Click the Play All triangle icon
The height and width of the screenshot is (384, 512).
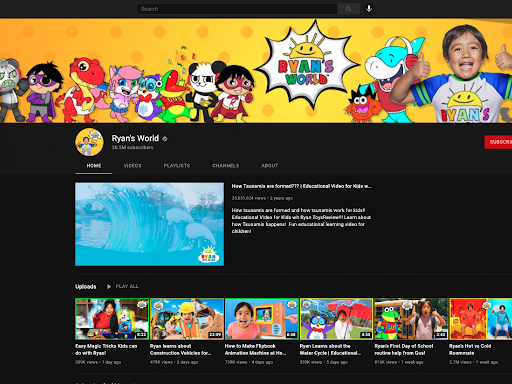point(109,286)
